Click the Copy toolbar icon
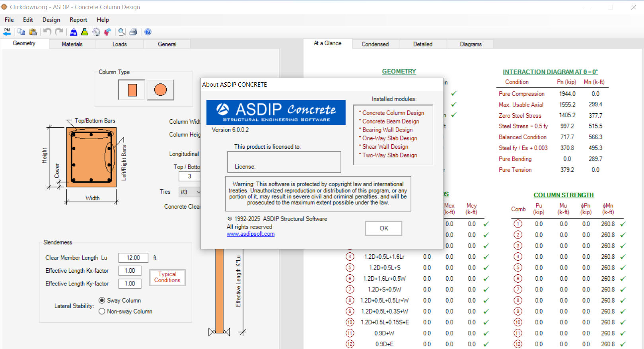Image resolution: width=644 pixels, height=349 pixels. 21,32
